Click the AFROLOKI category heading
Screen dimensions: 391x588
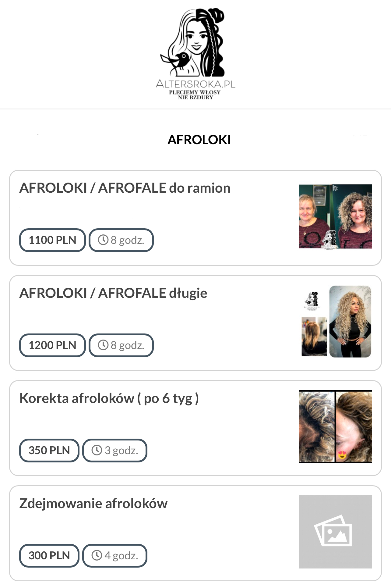(199, 140)
